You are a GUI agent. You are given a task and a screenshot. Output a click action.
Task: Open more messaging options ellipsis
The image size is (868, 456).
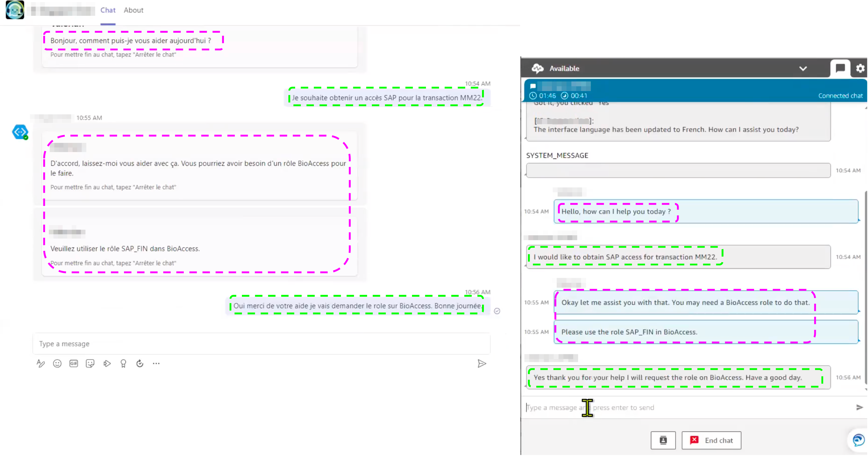[x=156, y=364]
